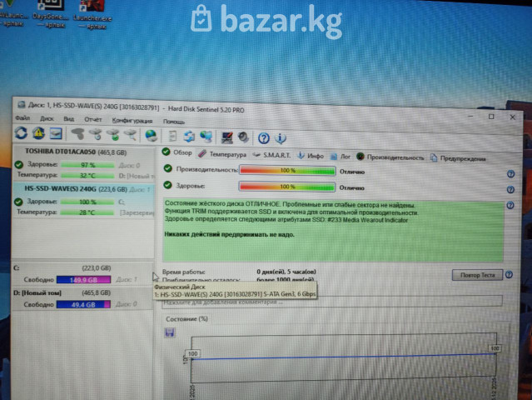This screenshot has width=532, height=400.
Task: Click the C: drive free space bar
Action: tap(82, 279)
